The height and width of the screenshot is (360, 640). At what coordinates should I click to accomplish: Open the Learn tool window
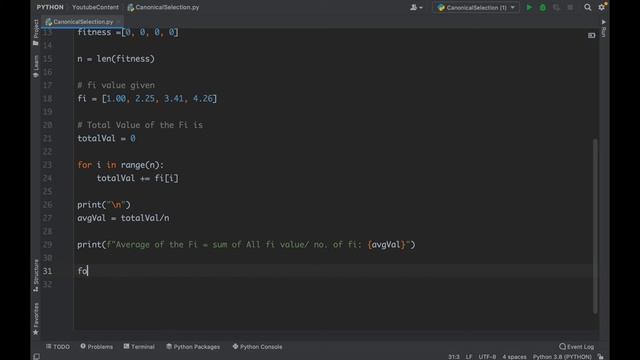(x=36, y=67)
